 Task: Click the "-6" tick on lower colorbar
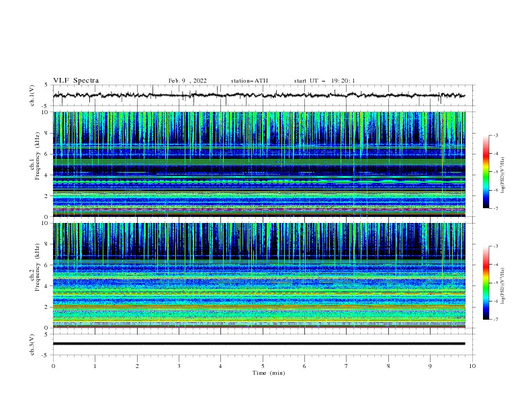[495, 301]
